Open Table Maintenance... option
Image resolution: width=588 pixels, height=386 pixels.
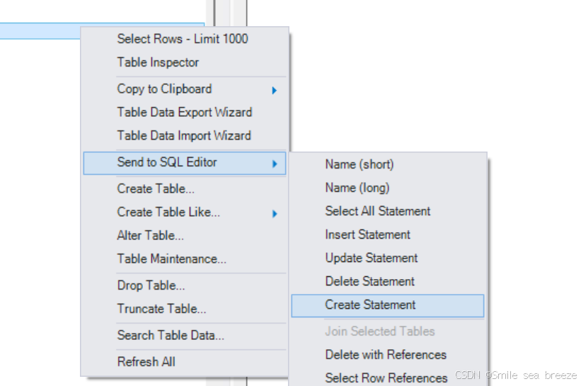tap(172, 259)
